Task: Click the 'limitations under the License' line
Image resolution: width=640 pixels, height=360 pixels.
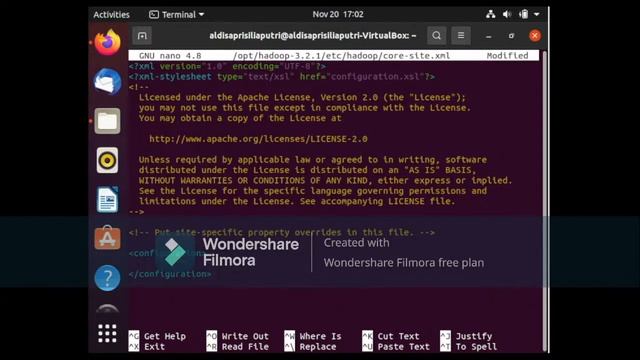Action: (x=297, y=201)
